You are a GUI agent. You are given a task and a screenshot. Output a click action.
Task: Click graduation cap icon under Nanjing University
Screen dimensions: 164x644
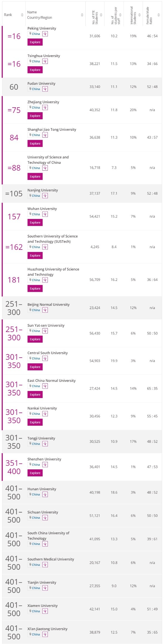tap(45, 196)
